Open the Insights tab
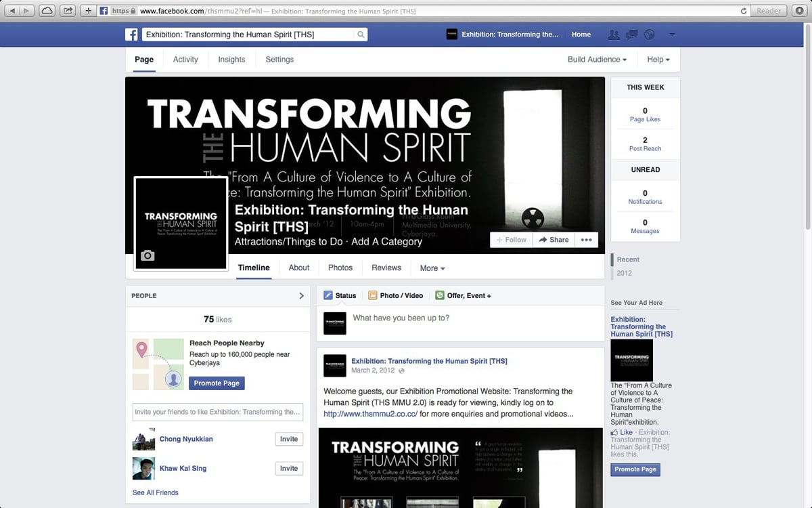The image size is (812, 508). (231, 60)
